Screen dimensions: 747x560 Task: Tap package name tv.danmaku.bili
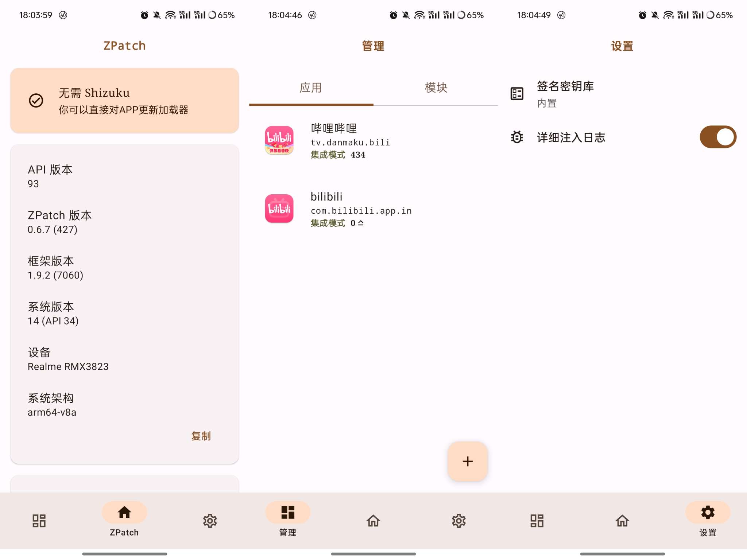coord(350,142)
